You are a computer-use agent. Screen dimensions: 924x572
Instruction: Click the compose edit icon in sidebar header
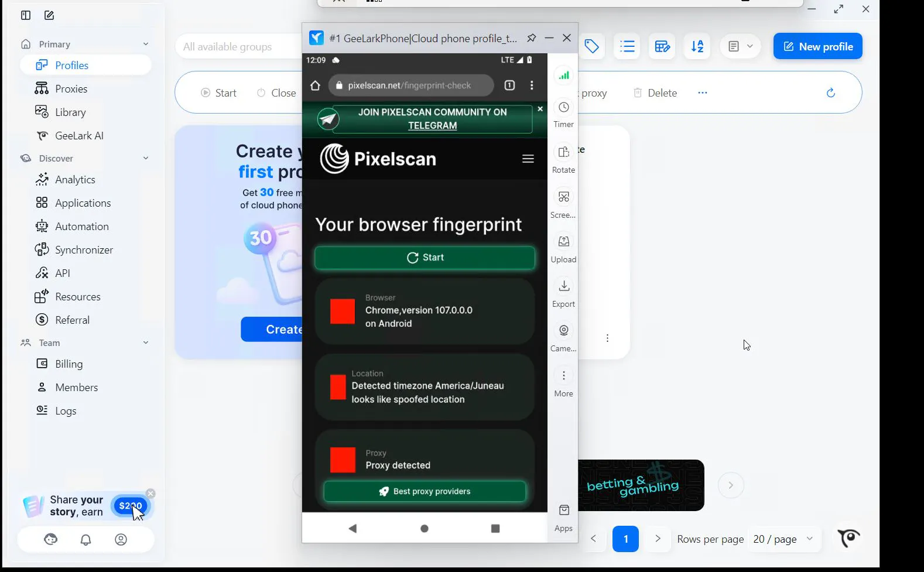pyautogui.click(x=49, y=15)
